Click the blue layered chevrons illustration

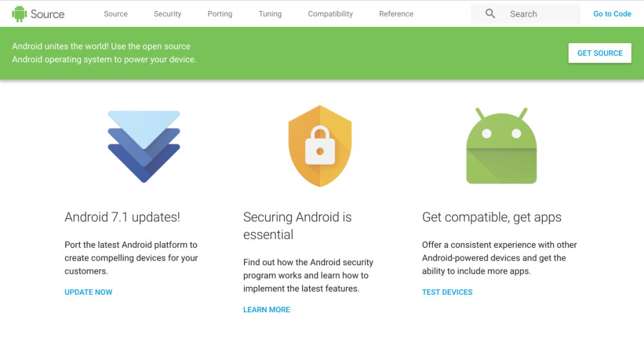click(x=144, y=146)
